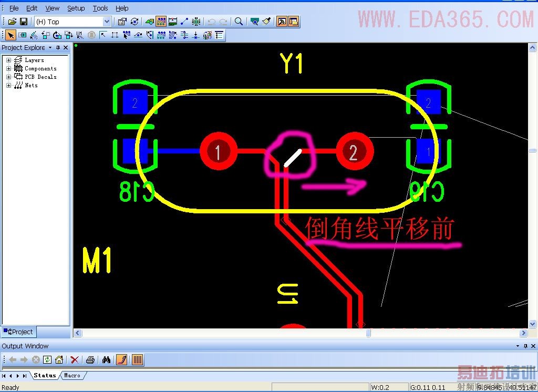Select the Rotate 90 tool
Screen dimensions: 538x392
(46, 35)
